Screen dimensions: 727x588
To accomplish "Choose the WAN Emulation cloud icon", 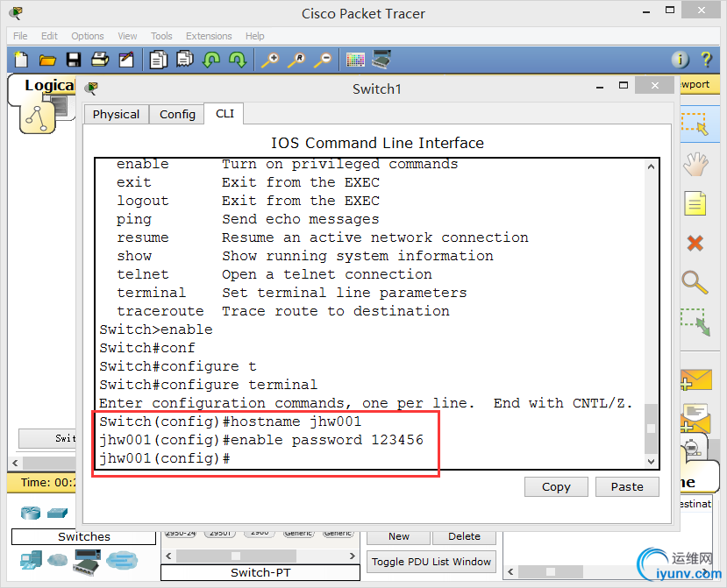I will tap(58, 560).
